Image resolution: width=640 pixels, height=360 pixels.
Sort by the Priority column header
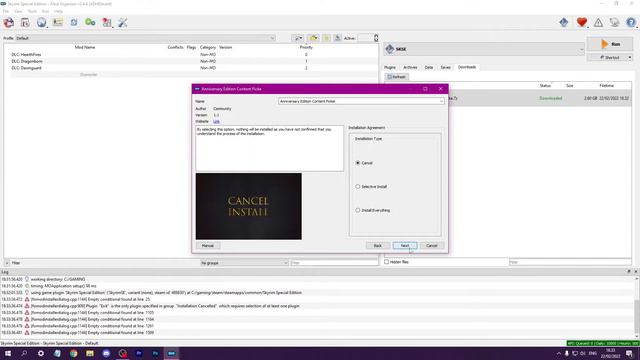click(306, 47)
